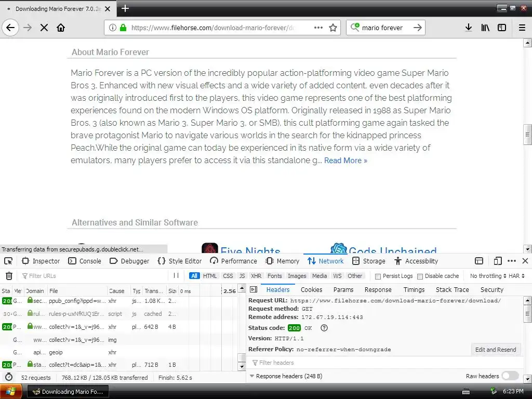Switch to the Inspector tab
The image size is (532, 399).
tap(41, 261)
